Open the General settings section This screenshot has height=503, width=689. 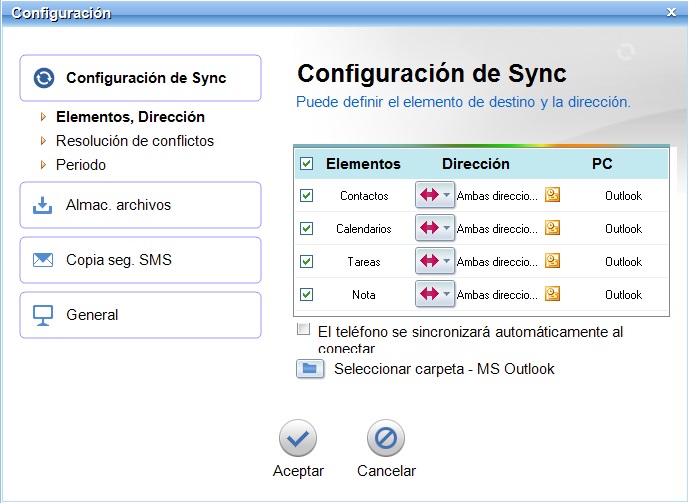click(x=141, y=315)
